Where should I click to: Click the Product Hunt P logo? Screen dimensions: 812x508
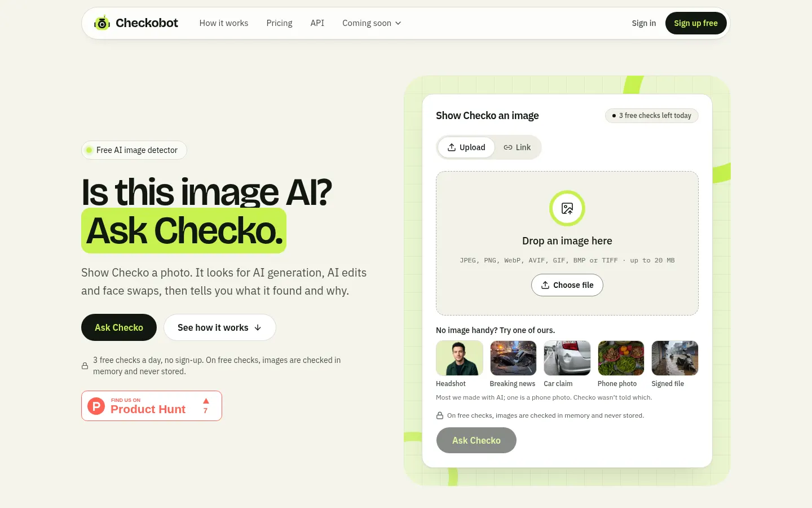click(96, 406)
